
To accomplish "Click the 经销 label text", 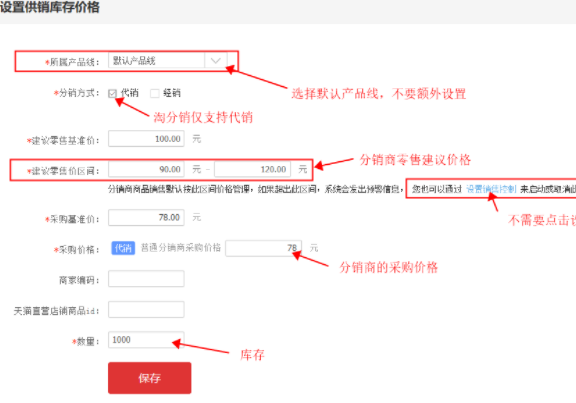I will point(172,93).
